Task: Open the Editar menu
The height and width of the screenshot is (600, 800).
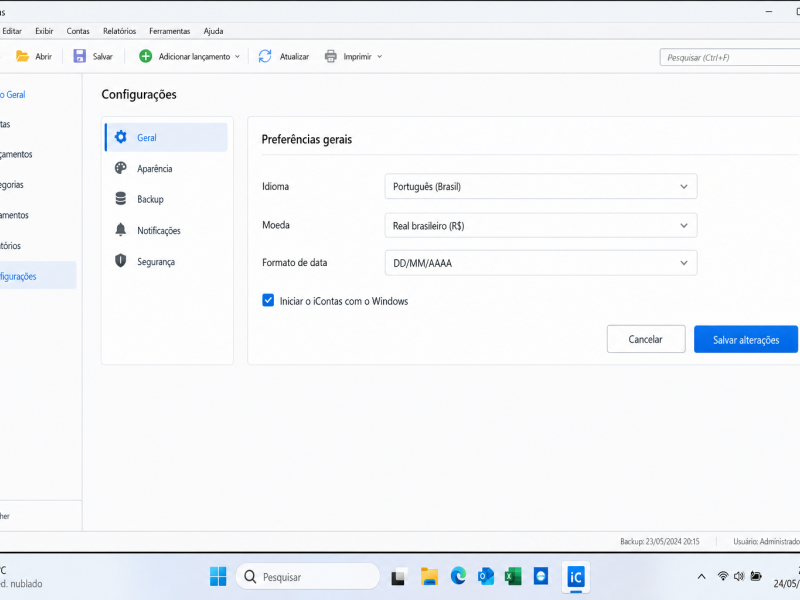Action: 12,31
